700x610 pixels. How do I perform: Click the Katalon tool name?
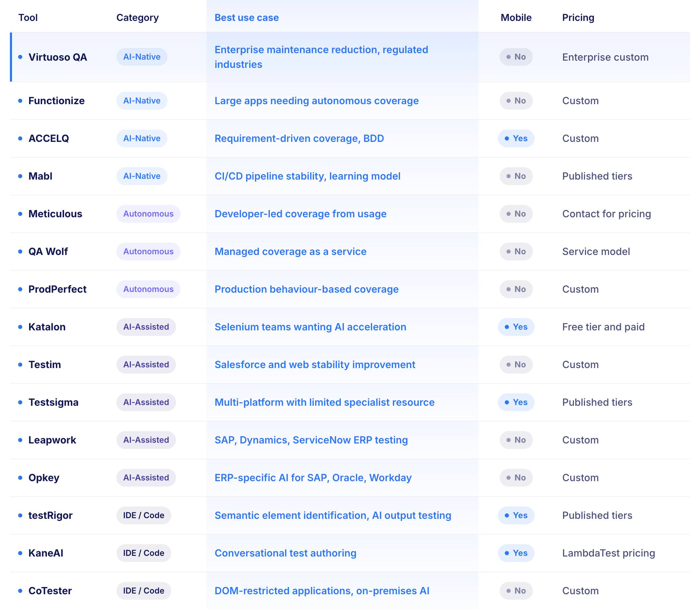point(47,327)
